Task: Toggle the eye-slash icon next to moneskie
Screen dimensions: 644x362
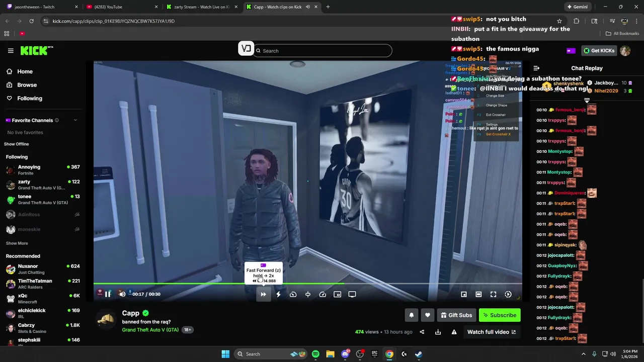Action: click(x=77, y=229)
